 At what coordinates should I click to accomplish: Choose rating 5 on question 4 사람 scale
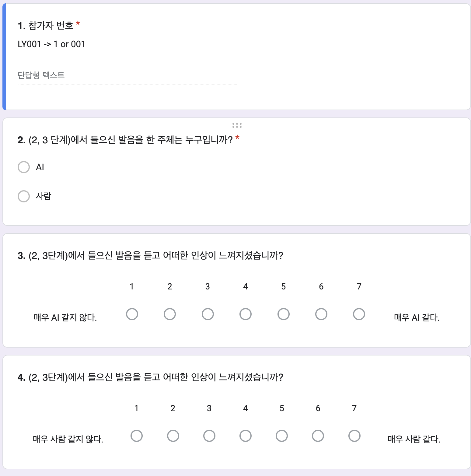tap(282, 436)
